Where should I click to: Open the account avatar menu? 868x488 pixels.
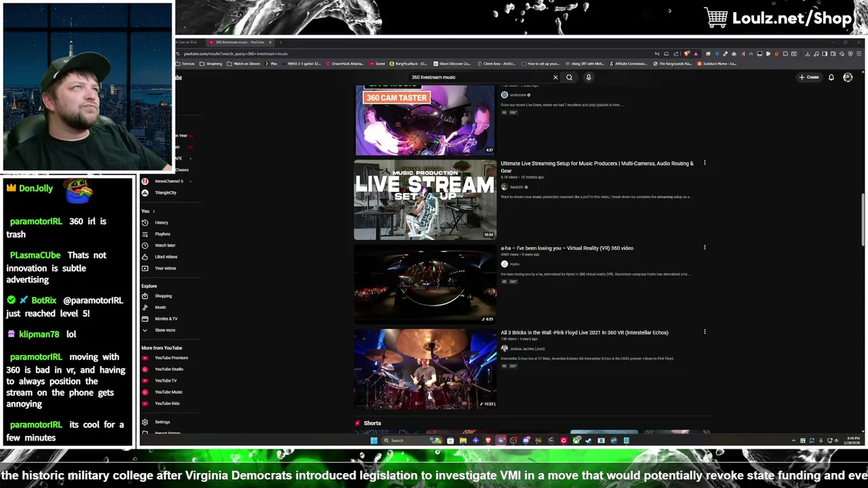[848, 77]
